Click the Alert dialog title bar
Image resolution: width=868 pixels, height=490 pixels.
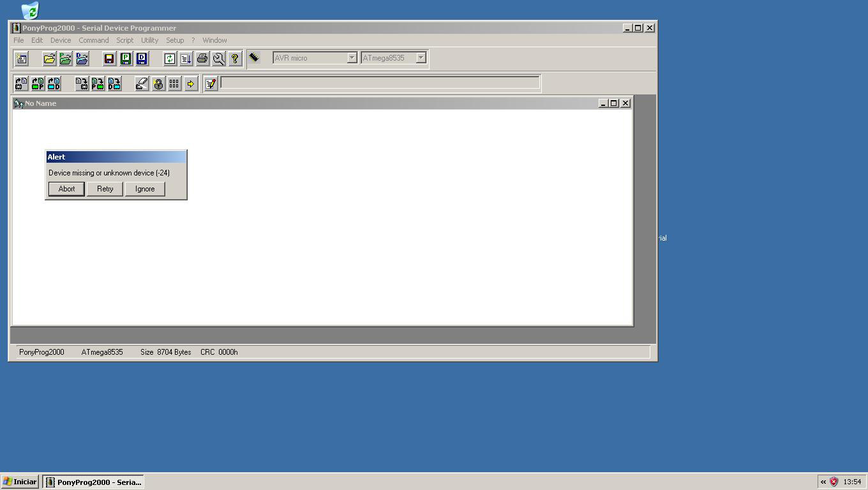tap(116, 157)
